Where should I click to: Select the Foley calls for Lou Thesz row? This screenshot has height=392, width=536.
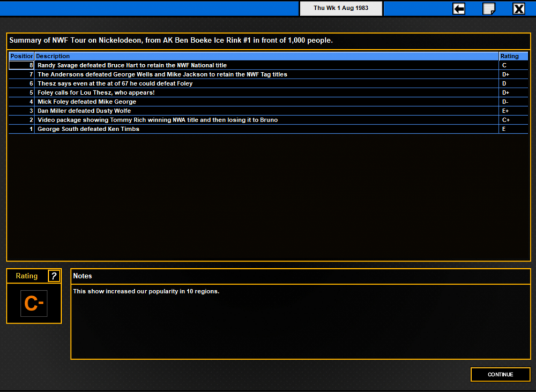269,93
